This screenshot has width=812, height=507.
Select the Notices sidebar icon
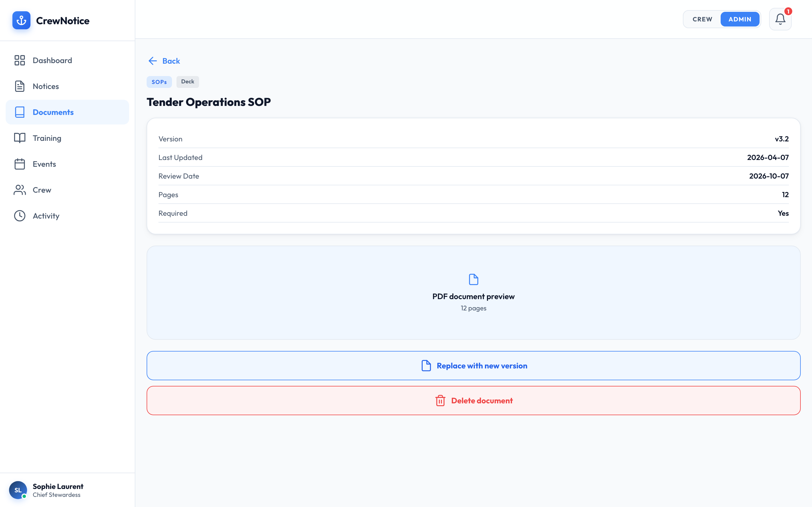coord(19,86)
